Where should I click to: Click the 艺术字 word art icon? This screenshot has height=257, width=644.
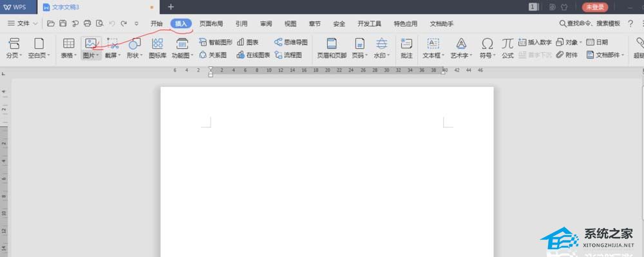461,43
